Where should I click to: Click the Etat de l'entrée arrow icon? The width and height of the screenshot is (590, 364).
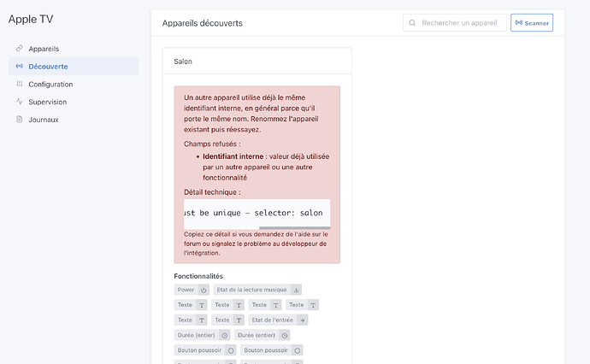click(x=303, y=320)
